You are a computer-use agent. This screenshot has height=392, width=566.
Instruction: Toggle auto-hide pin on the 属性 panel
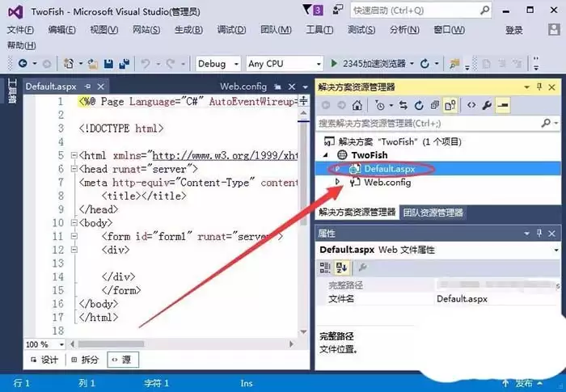click(539, 233)
